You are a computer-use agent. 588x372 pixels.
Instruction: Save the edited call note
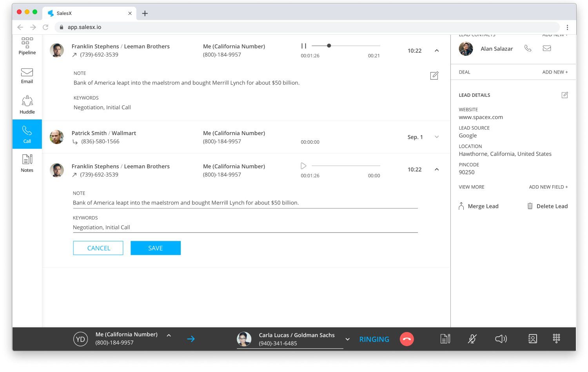click(155, 248)
